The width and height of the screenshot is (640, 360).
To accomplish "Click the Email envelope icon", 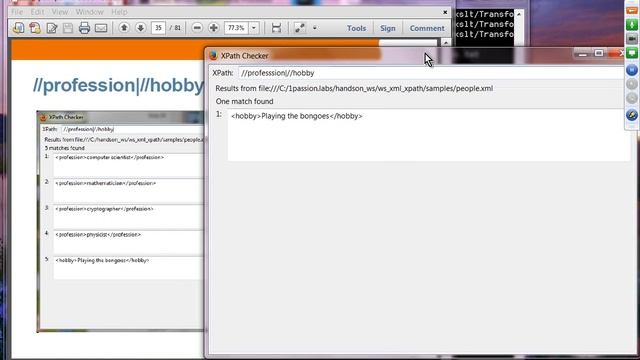I will (x=101, y=28).
